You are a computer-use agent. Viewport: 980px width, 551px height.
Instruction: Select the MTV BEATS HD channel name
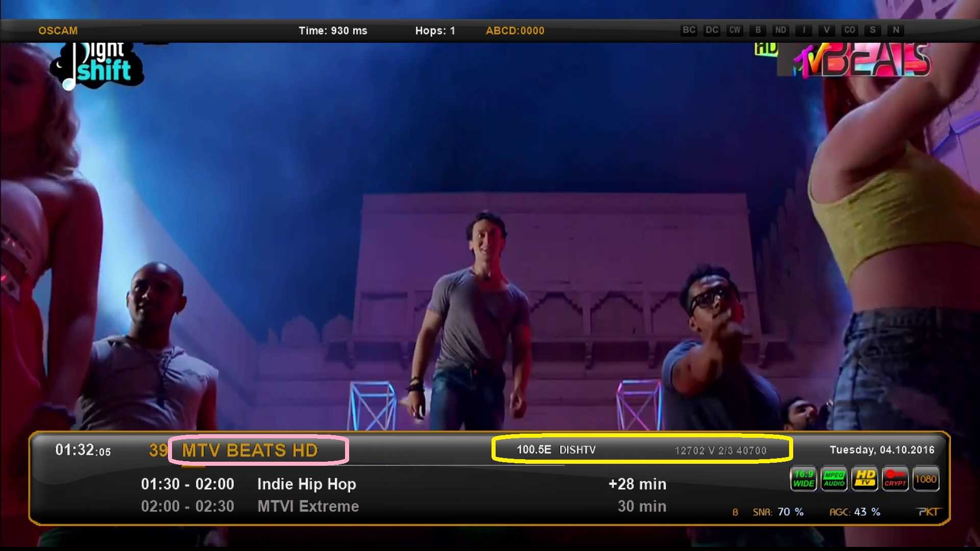pyautogui.click(x=250, y=450)
